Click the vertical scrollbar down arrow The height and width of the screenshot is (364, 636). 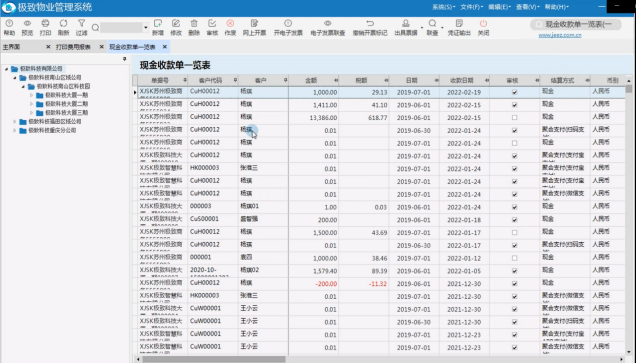point(629,352)
